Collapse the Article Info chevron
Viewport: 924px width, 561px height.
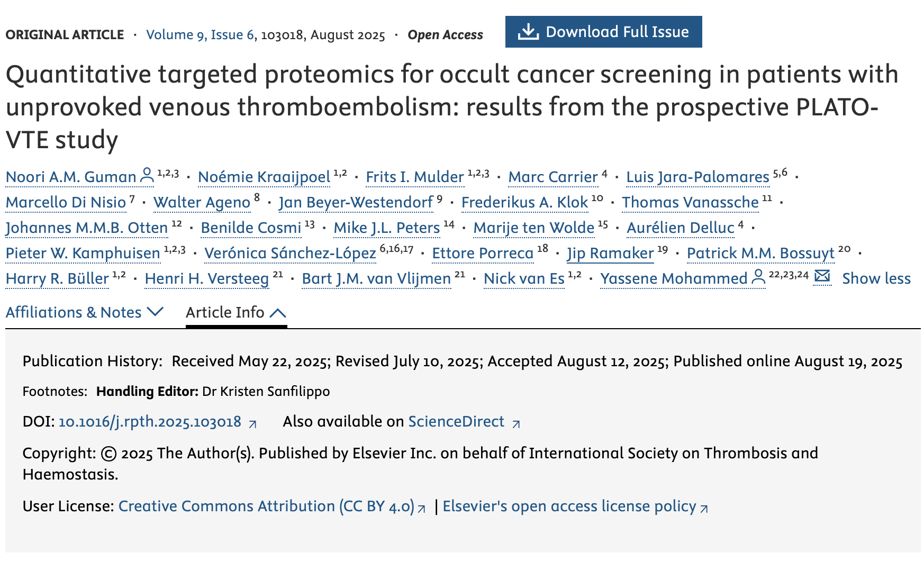click(278, 313)
